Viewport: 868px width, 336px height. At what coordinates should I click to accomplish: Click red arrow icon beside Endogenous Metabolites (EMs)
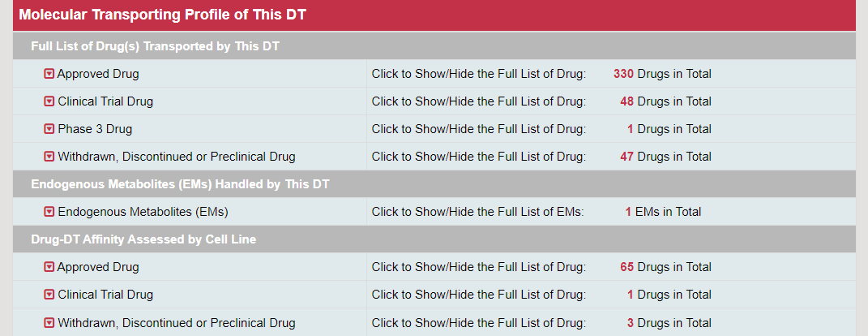click(x=49, y=212)
